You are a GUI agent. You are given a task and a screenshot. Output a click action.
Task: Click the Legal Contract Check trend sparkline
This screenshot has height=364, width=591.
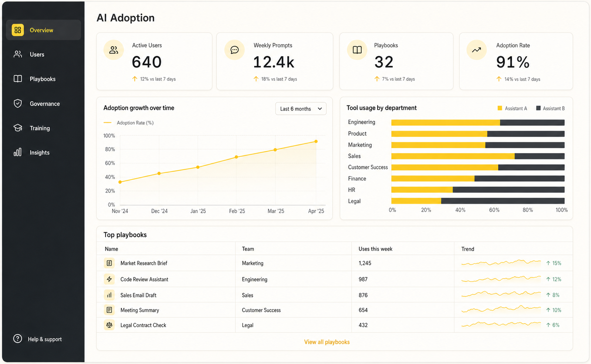[x=501, y=324]
